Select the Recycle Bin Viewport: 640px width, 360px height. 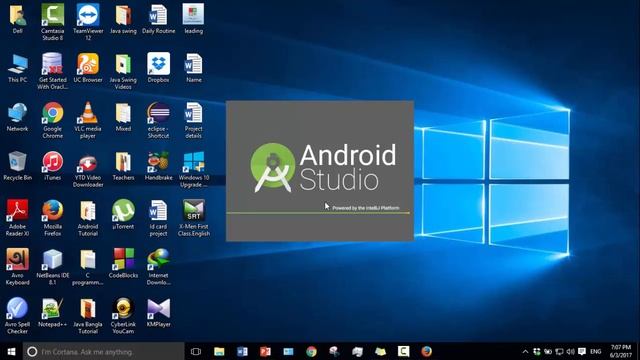[x=18, y=162]
